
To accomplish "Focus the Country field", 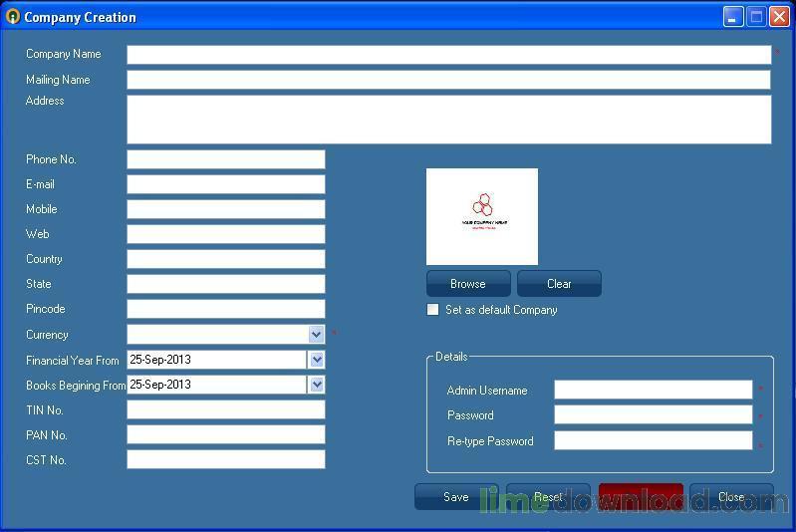I will [x=226, y=259].
